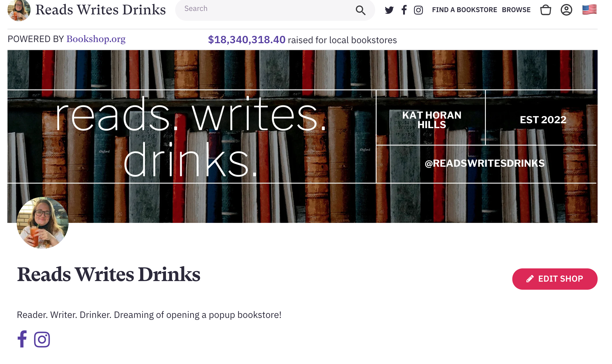The height and width of the screenshot is (364, 612).
Task: Follow the Bookshop.org link
Action: [x=96, y=39]
